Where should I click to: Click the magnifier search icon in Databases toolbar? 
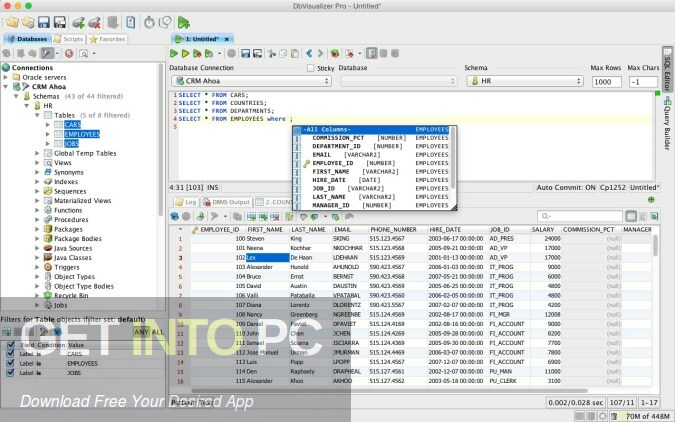click(84, 53)
